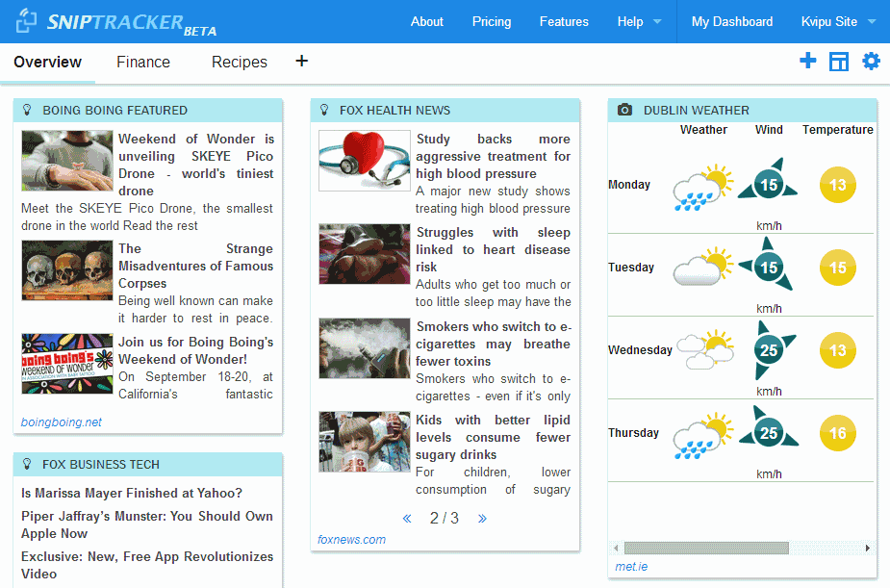Click the skulls thumbnail image

67,270
